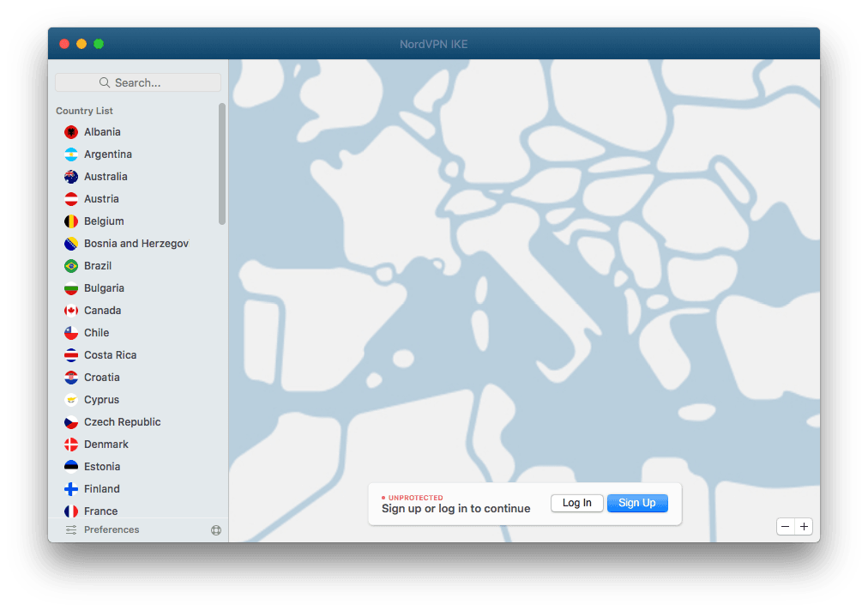Click the country list scrollbar
Viewport: 868px width, 611px height.
coord(222,163)
